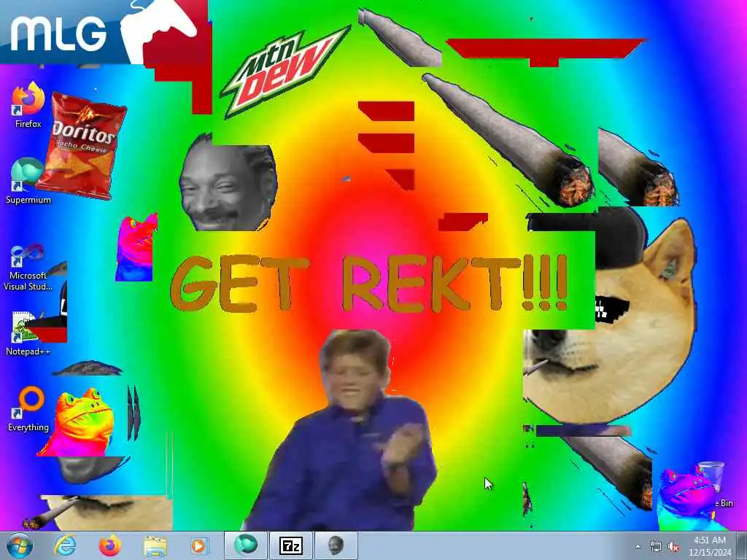747x560 pixels.
Task: Open the Windows Start menu orb
Action: (20, 545)
